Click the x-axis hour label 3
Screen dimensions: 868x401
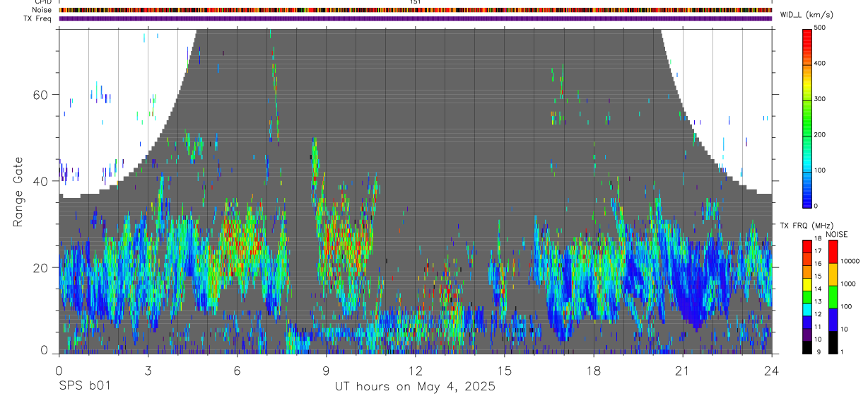[148, 369]
